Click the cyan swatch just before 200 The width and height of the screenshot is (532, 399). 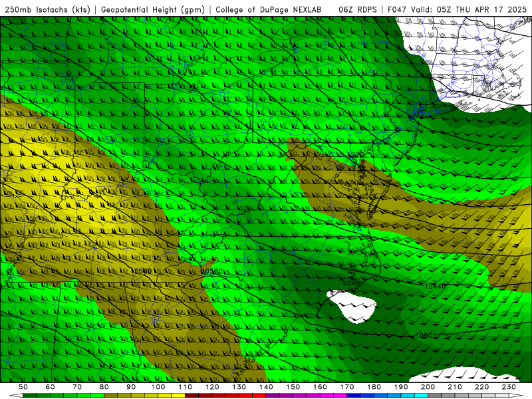422,396
